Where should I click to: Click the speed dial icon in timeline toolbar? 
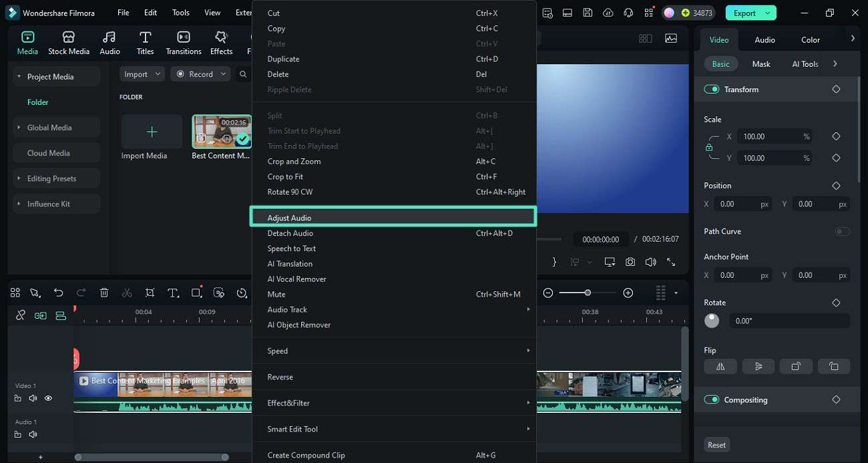click(x=242, y=293)
